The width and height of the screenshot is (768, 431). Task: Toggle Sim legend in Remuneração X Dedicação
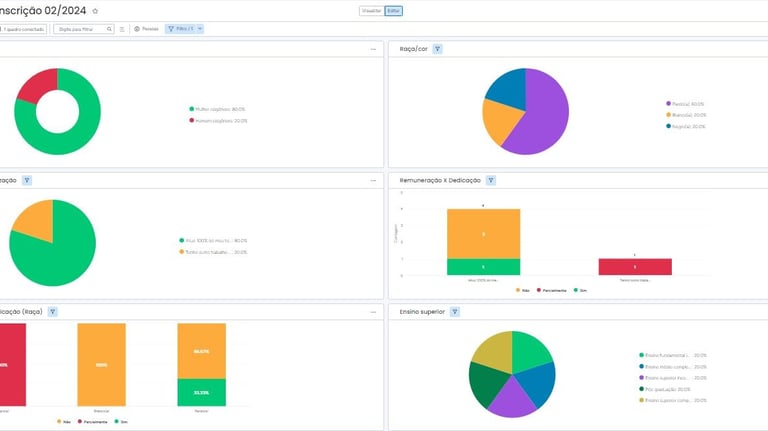coord(580,290)
